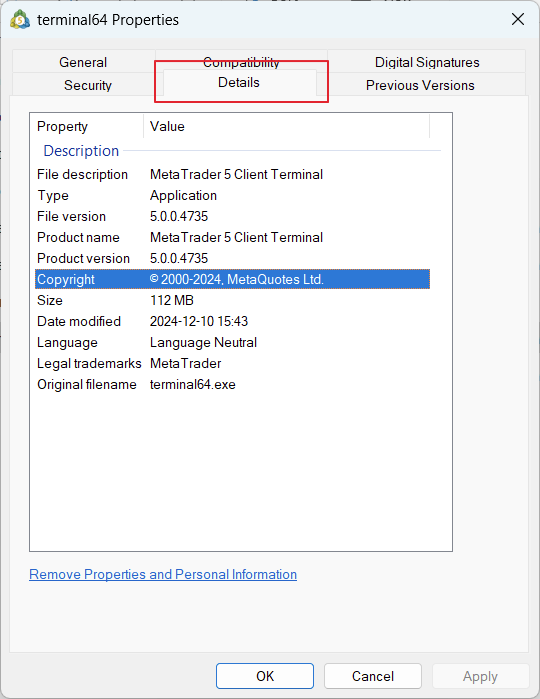The image size is (540, 699).
Task: Switch to the Security tab
Action: click(x=88, y=85)
